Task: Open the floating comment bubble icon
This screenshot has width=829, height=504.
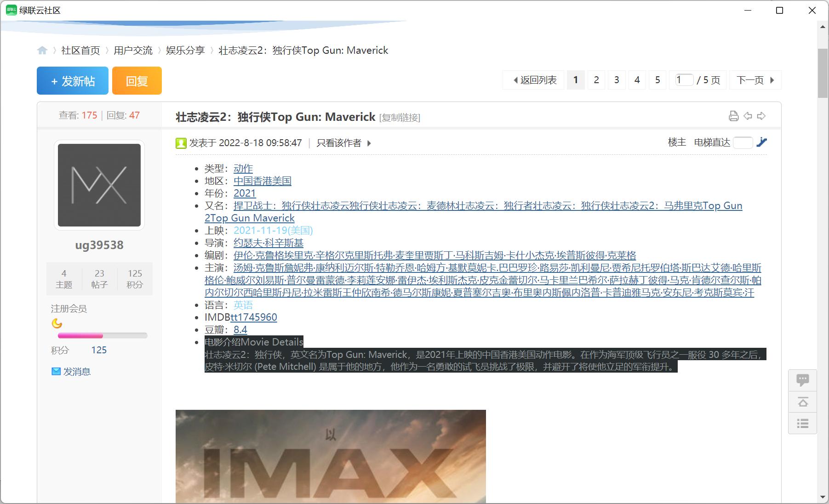Action: click(x=803, y=379)
